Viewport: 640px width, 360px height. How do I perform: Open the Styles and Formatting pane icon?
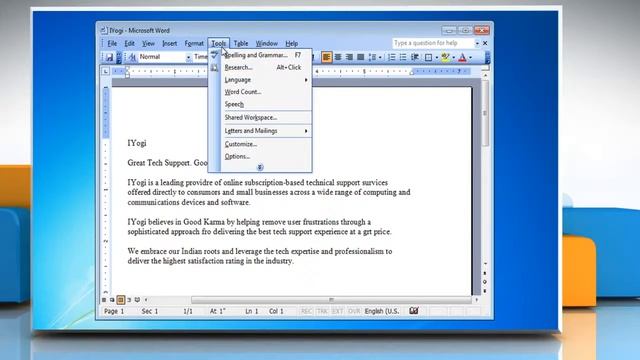[132, 57]
